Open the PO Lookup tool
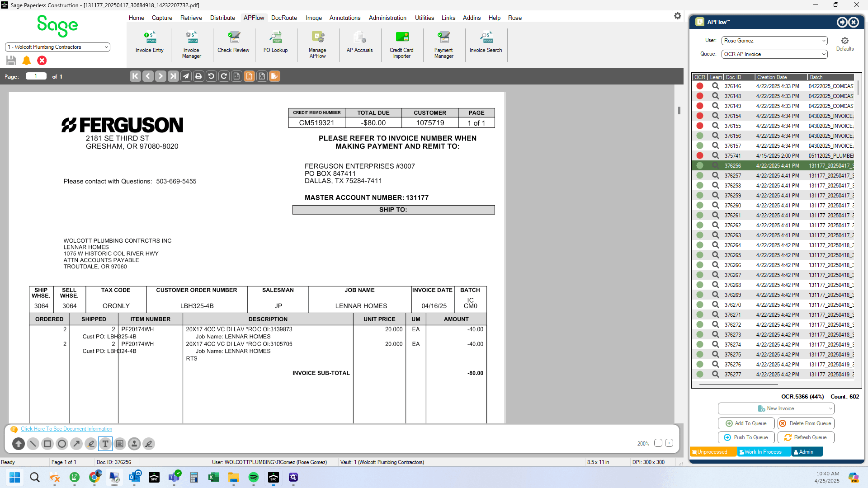This screenshot has width=868, height=488. 275,42
